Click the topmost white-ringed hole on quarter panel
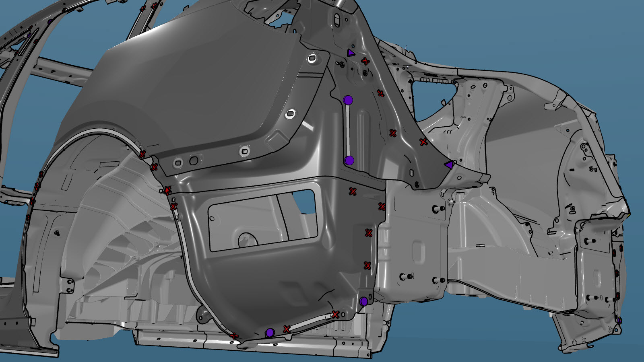This screenshot has height=362, width=644. 311,58
